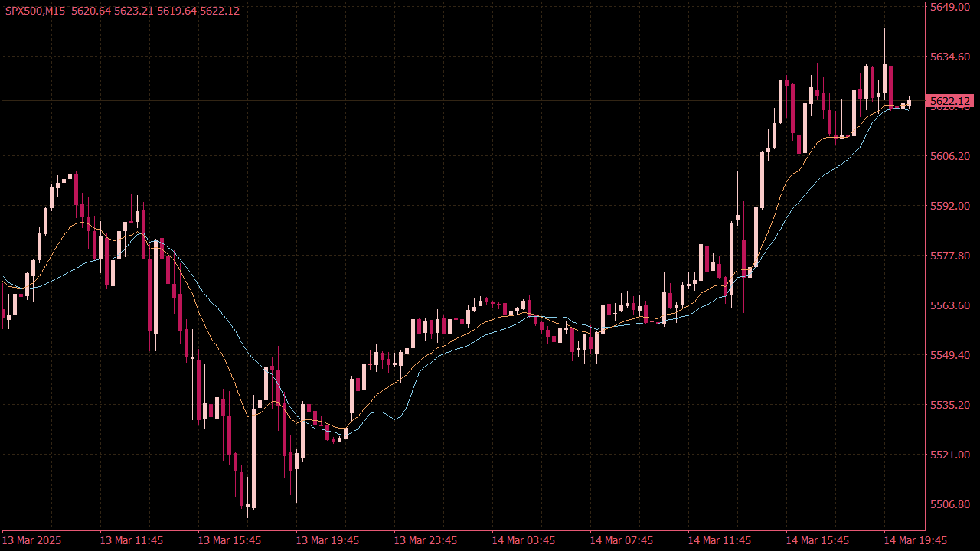The height and width of the screenshot is (551, 980).
Task: Click the 14 Mar 03:45 time label
Action: pyautogui.click(x=523, y=540)
